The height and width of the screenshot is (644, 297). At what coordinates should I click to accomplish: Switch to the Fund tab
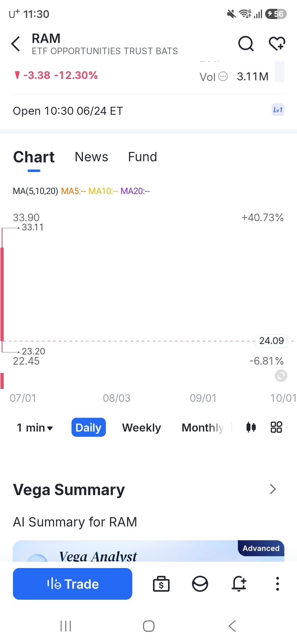pyautogui.click(x=142, y=157)
